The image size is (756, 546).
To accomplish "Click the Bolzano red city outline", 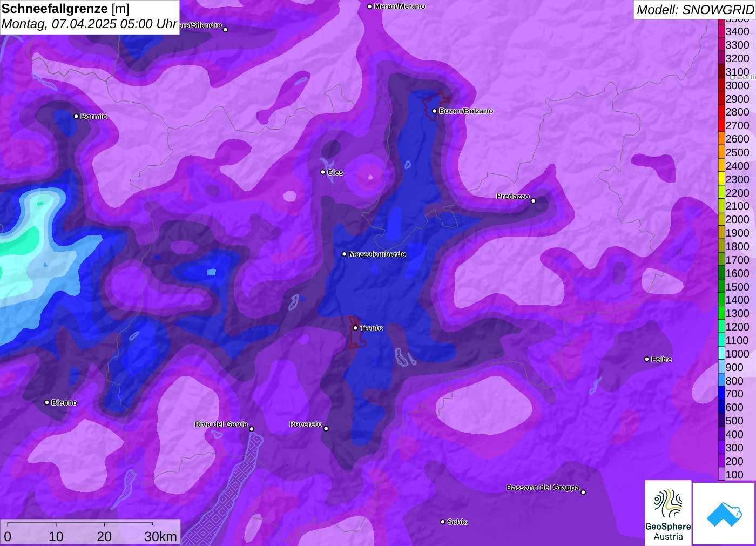I will click(x=435, y=106).
